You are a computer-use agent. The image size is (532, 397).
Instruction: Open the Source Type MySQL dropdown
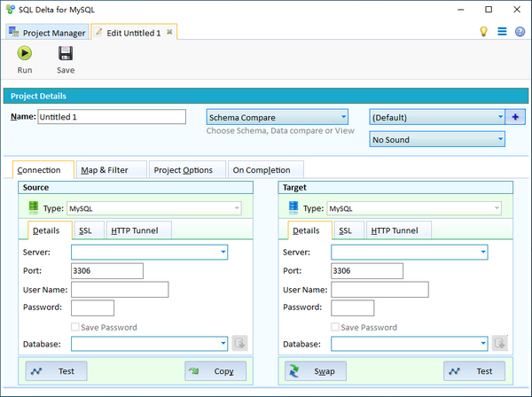(x=154, y=208)
